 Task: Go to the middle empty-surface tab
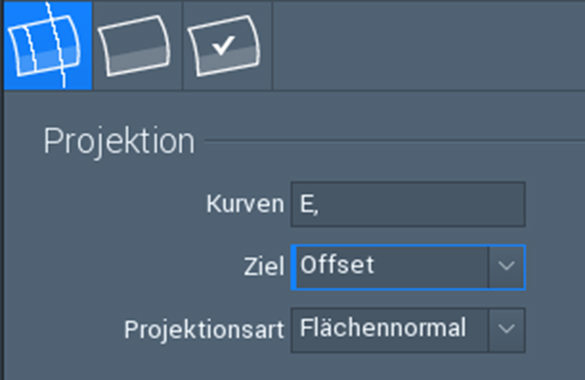(x=138, y=45)
